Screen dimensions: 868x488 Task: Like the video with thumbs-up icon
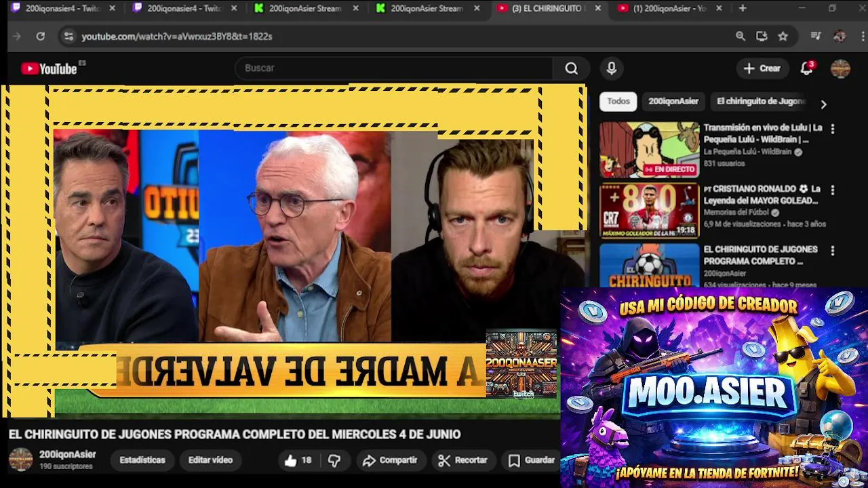(x=291, y=460)
